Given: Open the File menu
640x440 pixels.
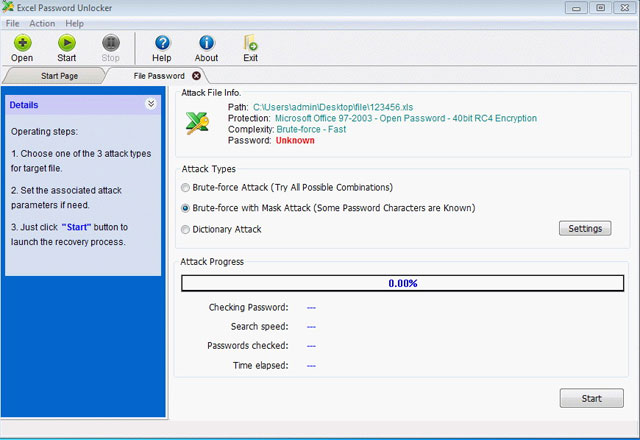Looking at the screenshot, I should pyautogui.click(x=12, y=23).
